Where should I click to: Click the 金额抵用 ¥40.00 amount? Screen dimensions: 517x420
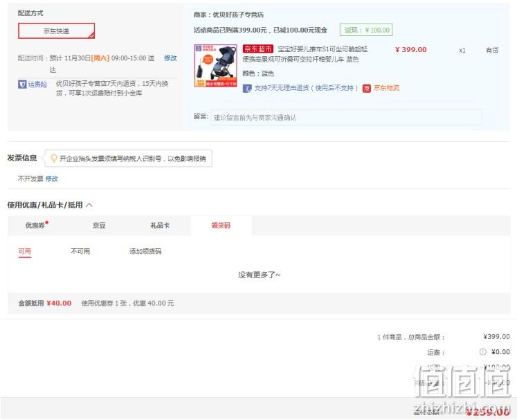pyautogui.click(x=59, y=303)
